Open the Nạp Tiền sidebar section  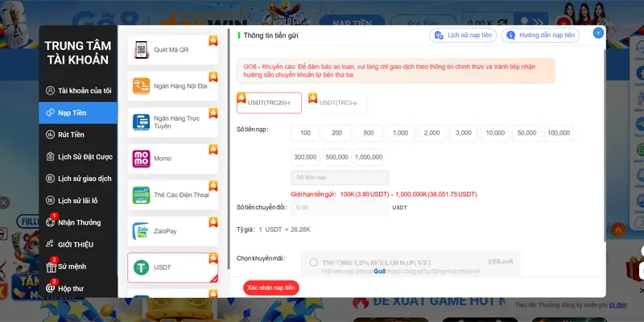pyautogui.click(x=78, y=113)
